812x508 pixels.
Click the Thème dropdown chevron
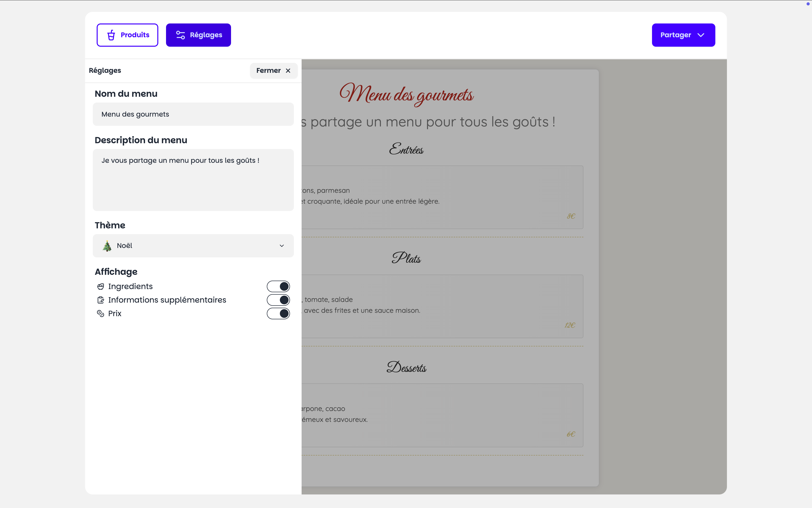(282, 246)
